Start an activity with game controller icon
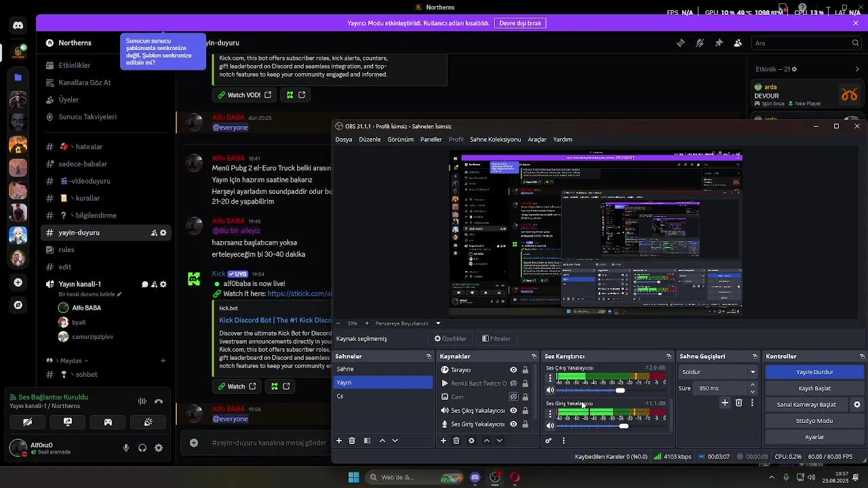 [x=108, y=422]
